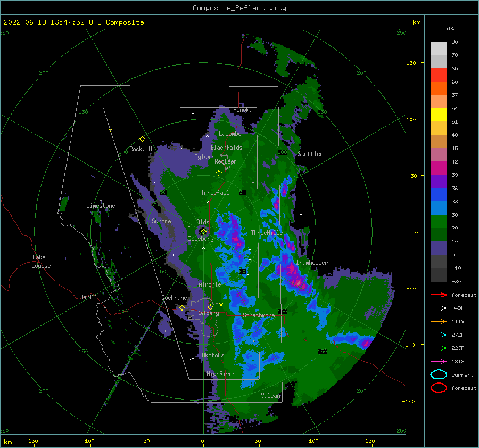Click the Lake Louise label
This screenshot has height=448, width=479.
pyautogui.click(x=41, y=262)
